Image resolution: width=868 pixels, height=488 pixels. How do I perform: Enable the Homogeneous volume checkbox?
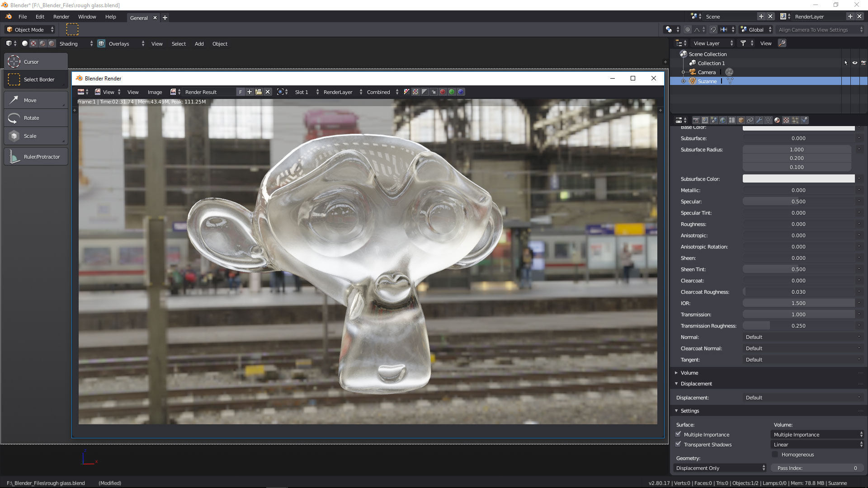click(775, 455)
